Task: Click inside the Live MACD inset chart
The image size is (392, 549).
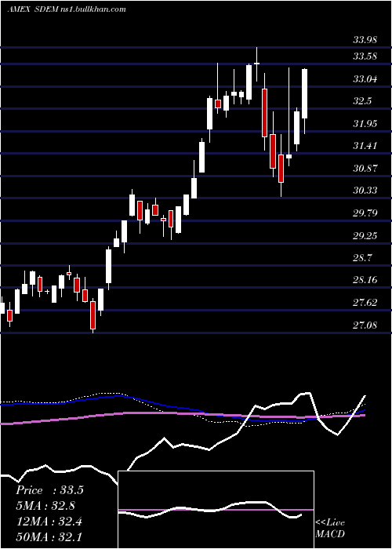Action: (216, 510)
